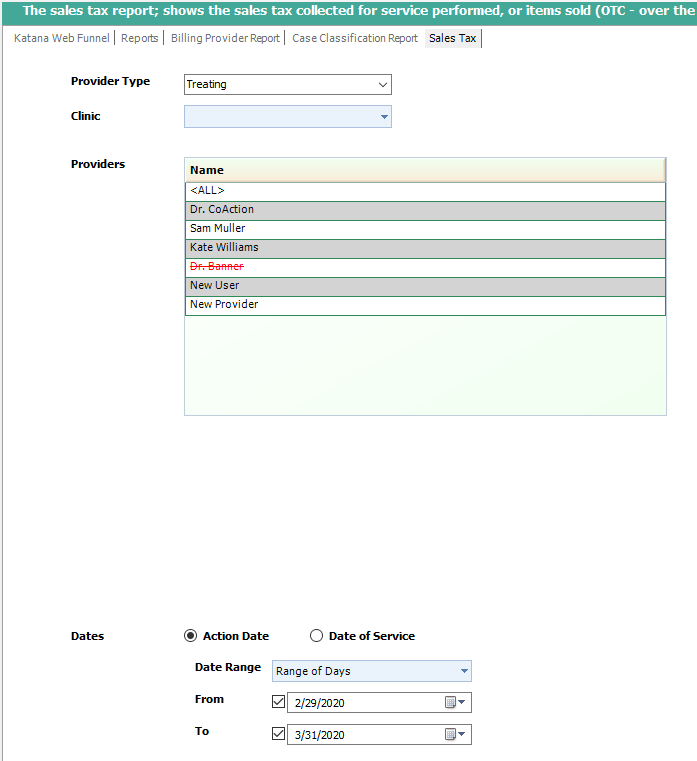Click the Name column header
This screenshot has height=761, width=697.
pyautogui.click(x=424, y=170)
